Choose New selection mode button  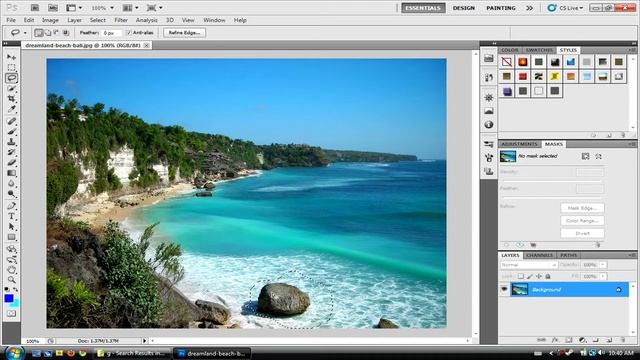pos(39,33)
